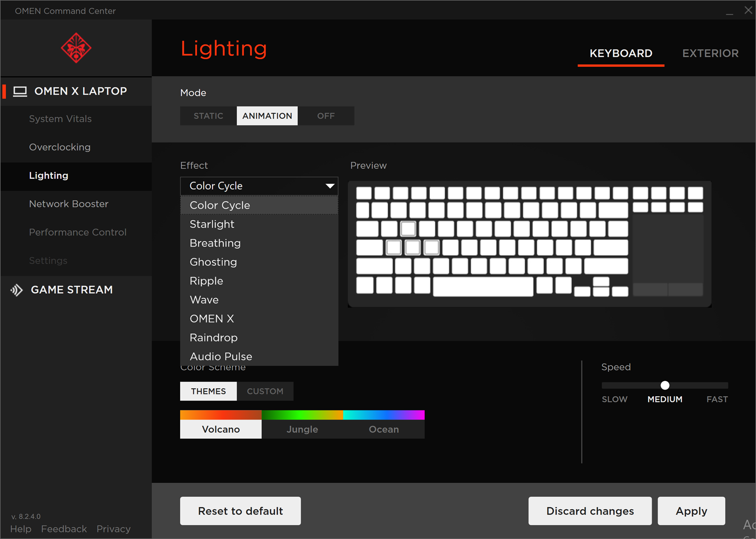
Task: Set speed to SLOW
Action: (615, 400)
